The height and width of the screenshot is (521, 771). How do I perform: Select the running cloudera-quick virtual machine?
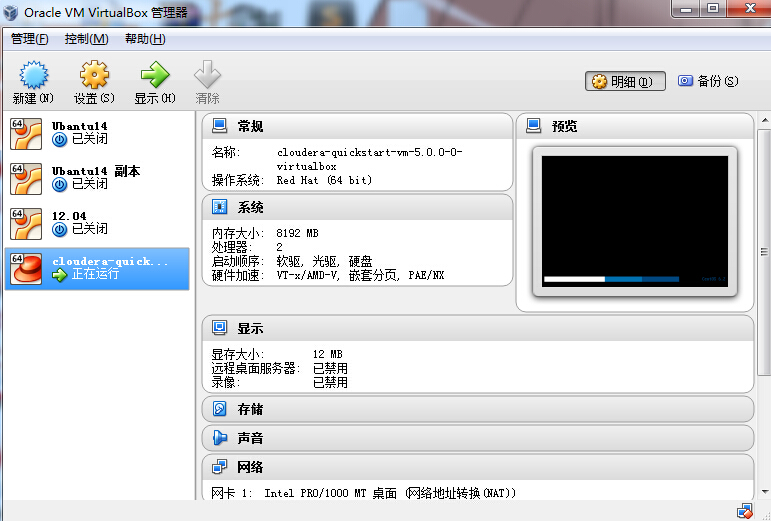(x=97, y=269)
